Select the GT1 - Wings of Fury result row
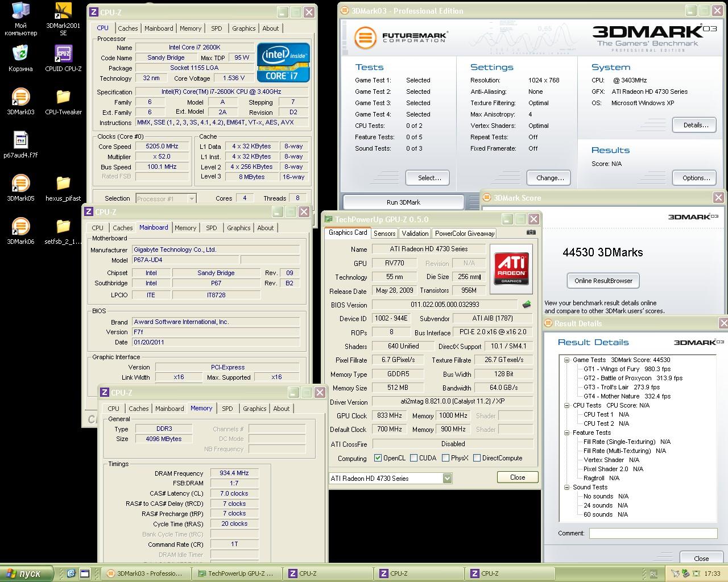The image size is (728, 582). 627,369
